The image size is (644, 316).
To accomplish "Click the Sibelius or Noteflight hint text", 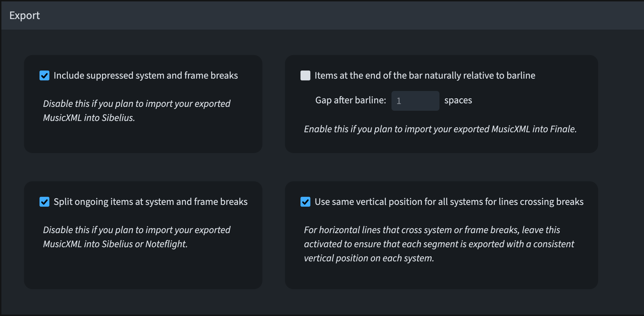I will tap(136, 237).
